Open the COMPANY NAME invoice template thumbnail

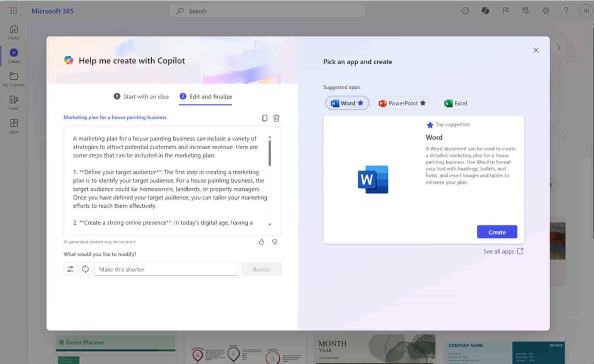pyautogui.click(x=505, y=352)
